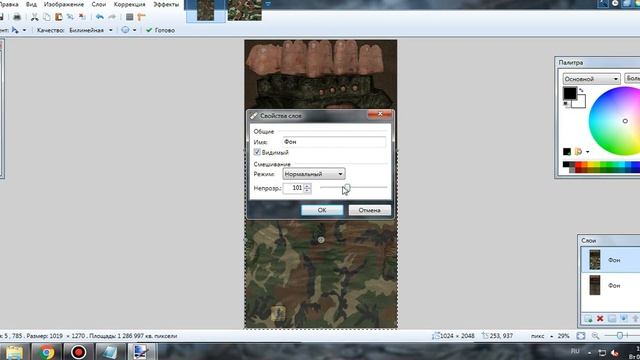
Task: Click the reset black and white colors icon
Action: 566,104
